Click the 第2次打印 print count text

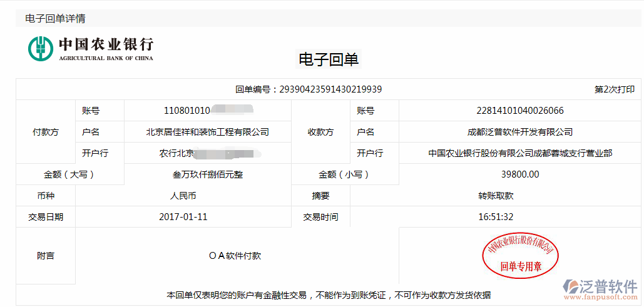tap(615, 89)
